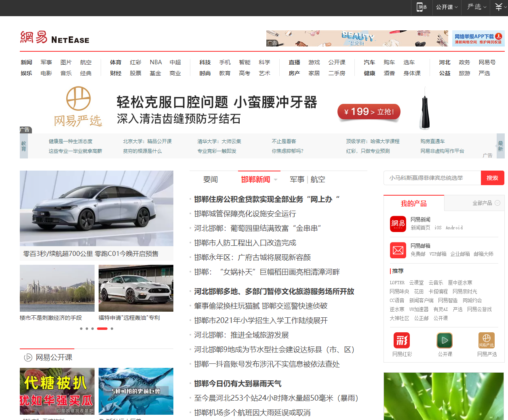Open 清华大学：大师云集 link

(x=219, y=141)
